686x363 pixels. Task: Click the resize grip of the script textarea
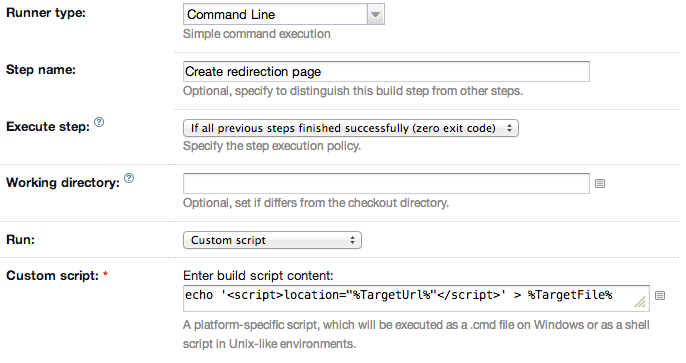(640, 302)
